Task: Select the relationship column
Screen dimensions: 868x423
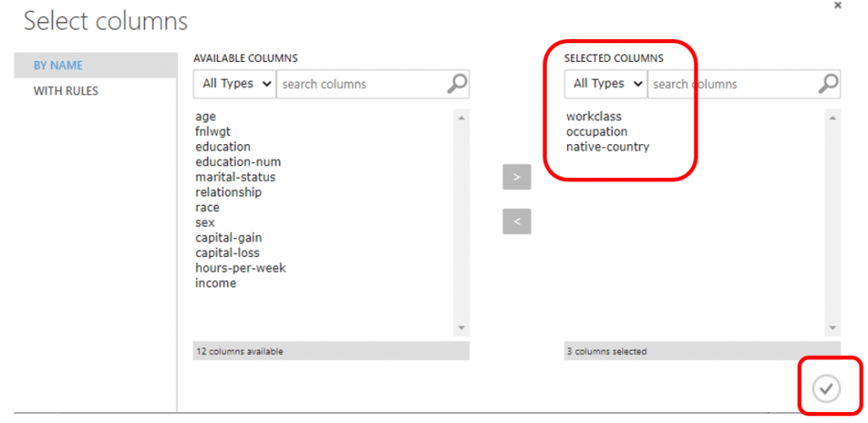Action: pyautogui.click(x=229, y=192)
